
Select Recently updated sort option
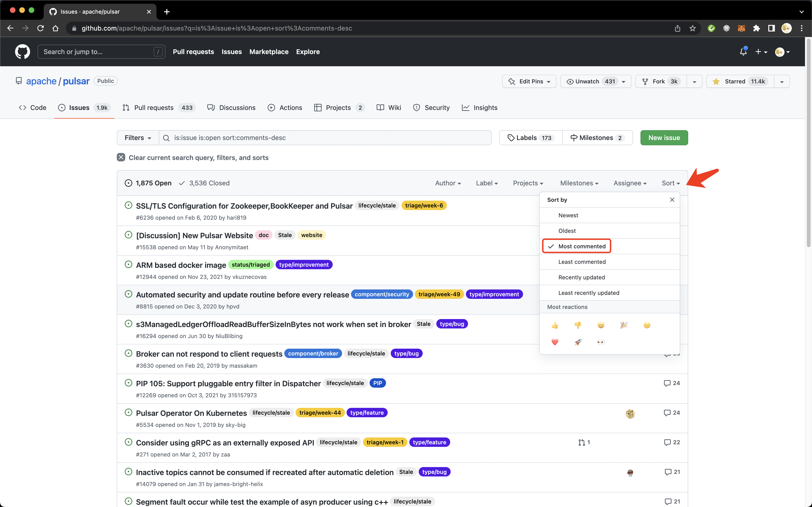point(609,277)
